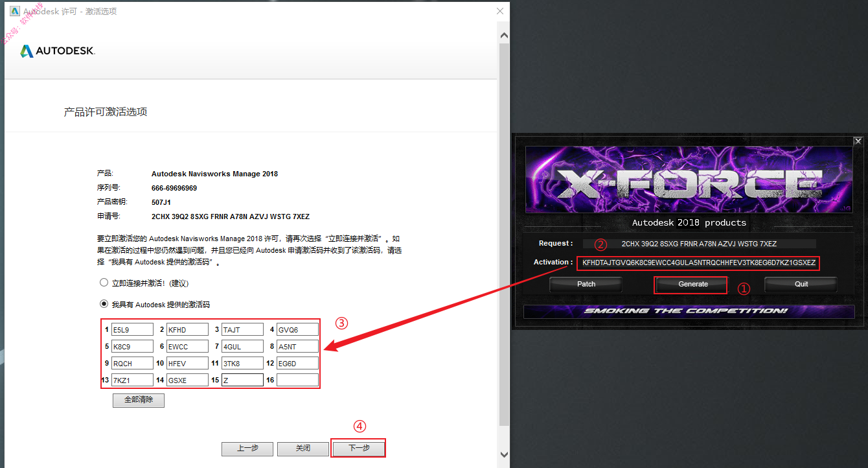
Task: Click activation code field 11 containing 3TK8
Action: (242, 363)
